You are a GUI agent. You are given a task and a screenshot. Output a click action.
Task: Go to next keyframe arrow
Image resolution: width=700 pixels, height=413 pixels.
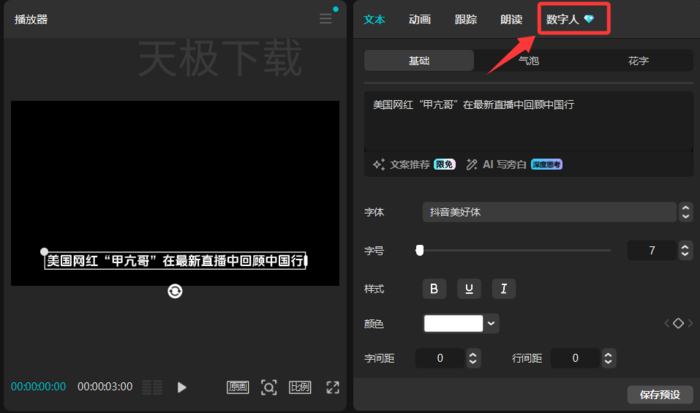tap(690, 323)
